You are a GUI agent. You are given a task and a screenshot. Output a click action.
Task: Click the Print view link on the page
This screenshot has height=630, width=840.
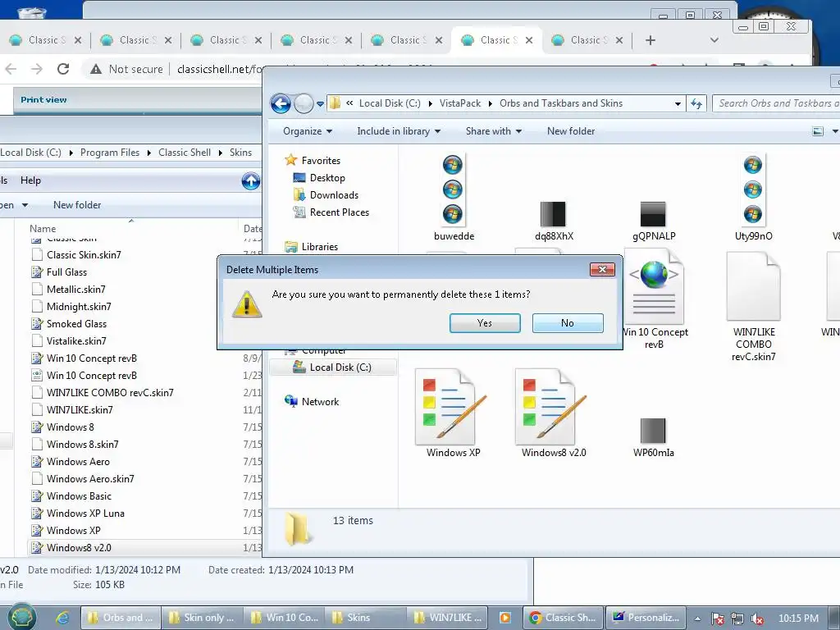[x=43, y=99]
